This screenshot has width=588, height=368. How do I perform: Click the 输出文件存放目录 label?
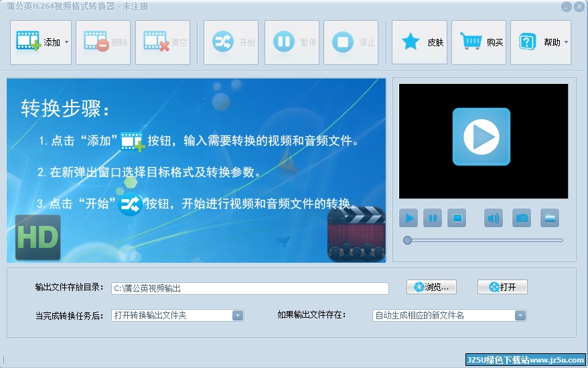[70, 288]
